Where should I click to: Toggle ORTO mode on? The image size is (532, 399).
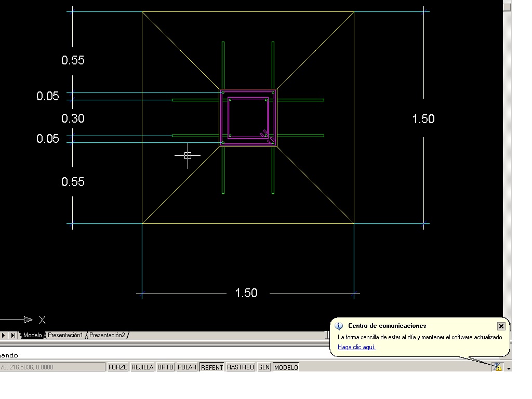(x=165, y=367)
